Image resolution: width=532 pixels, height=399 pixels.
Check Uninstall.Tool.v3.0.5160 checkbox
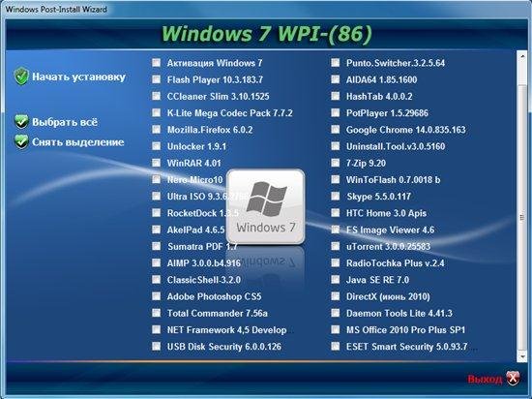coord(336,145)
